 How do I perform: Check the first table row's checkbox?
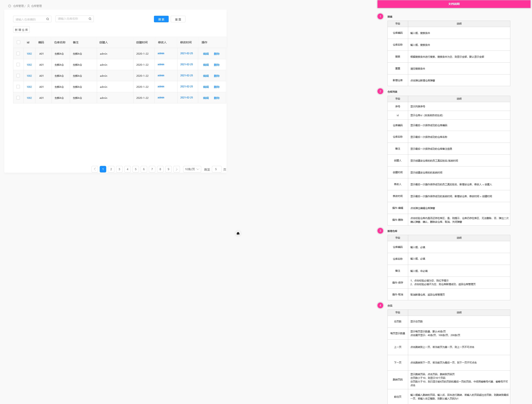click(18, 53)
